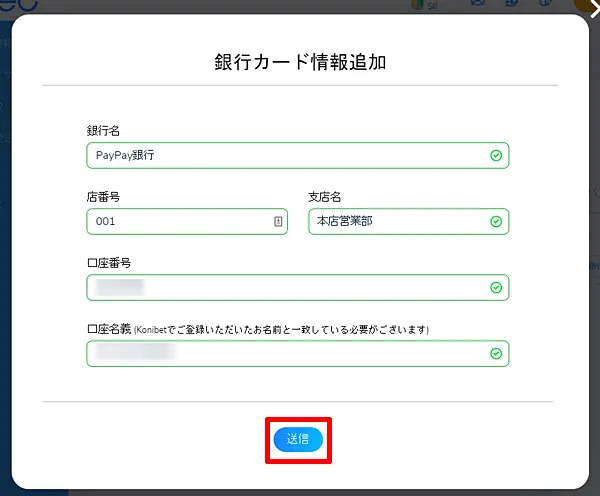Click the autofill icon in 店番号 field

pos(278,221)
